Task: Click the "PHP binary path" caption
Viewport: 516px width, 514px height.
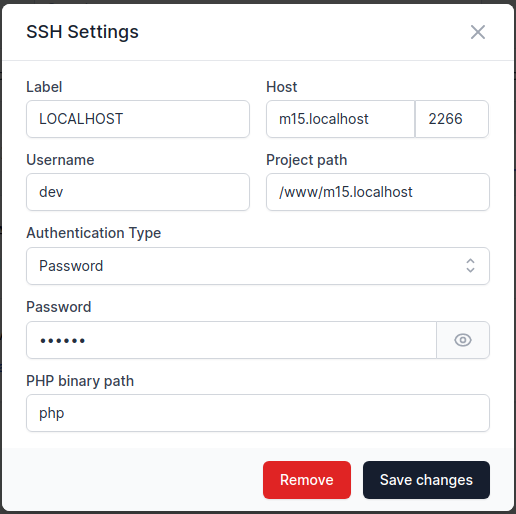Action: [80, 381]
